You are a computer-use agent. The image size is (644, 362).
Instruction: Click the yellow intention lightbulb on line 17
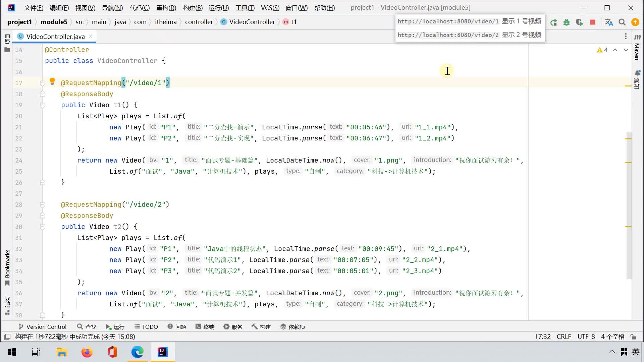pos(52,81)
